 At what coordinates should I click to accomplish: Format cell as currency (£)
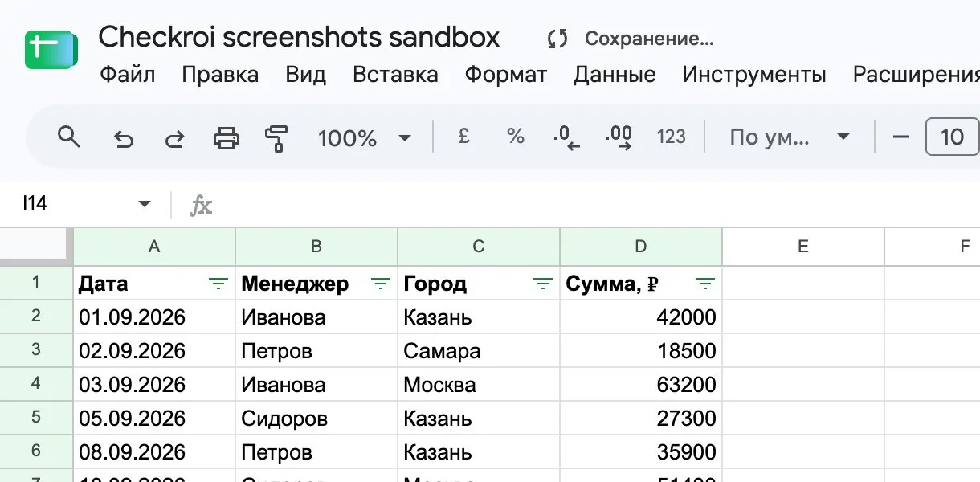click(463, 137)
